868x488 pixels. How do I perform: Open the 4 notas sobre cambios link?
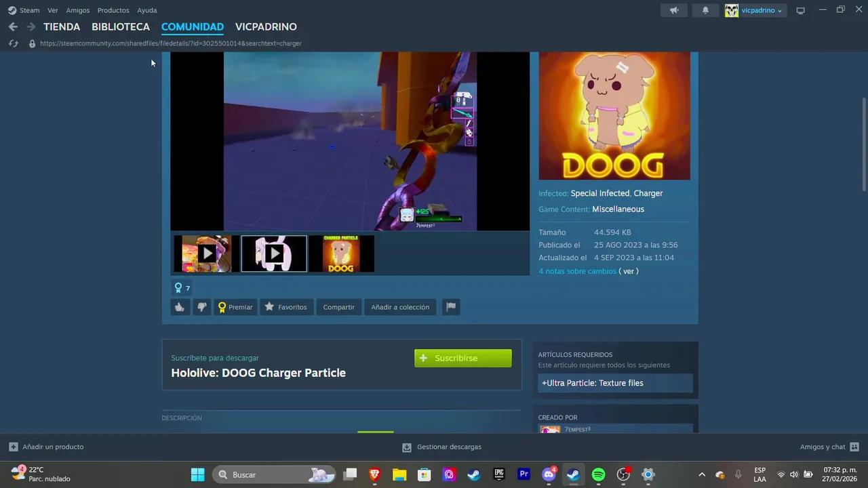click(578, 271)
